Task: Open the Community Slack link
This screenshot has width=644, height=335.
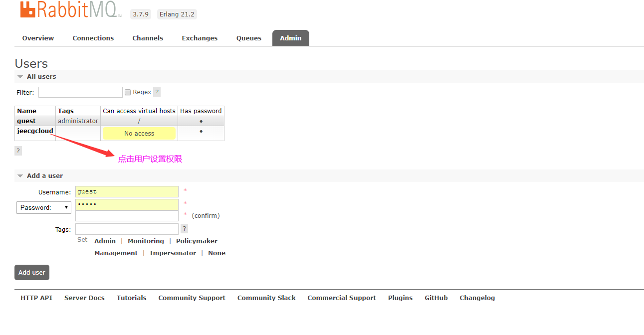Action: pyautogui.click(x=266, y=298)
